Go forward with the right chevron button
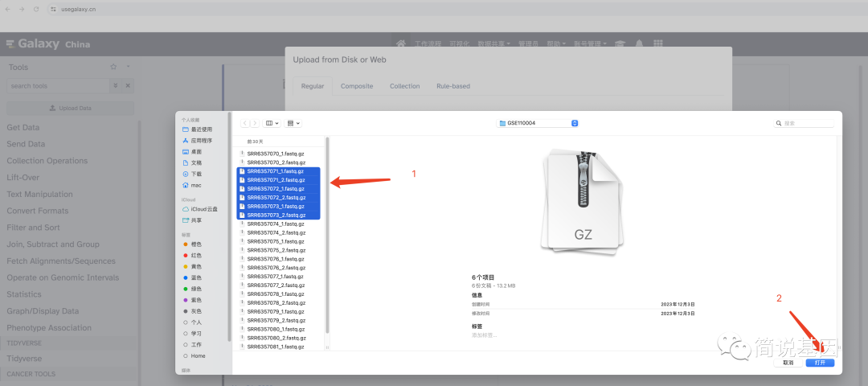This screenshot has height=386, width=868. click(x=254, y=123)
